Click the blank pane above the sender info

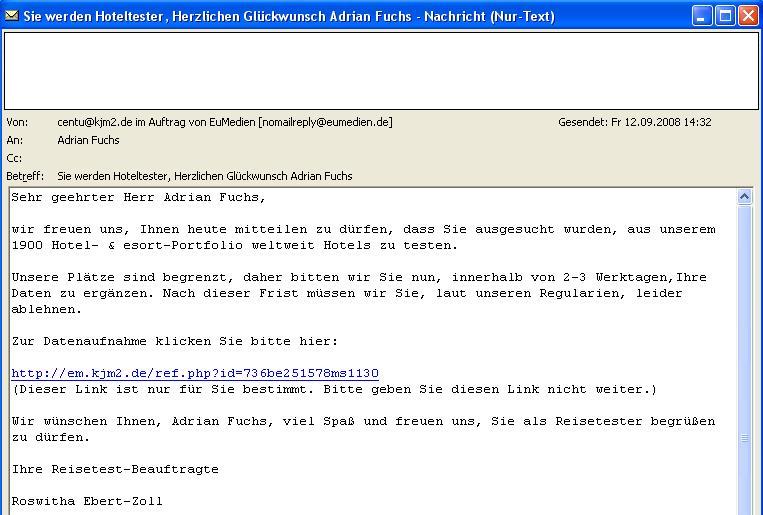(380, 70)
